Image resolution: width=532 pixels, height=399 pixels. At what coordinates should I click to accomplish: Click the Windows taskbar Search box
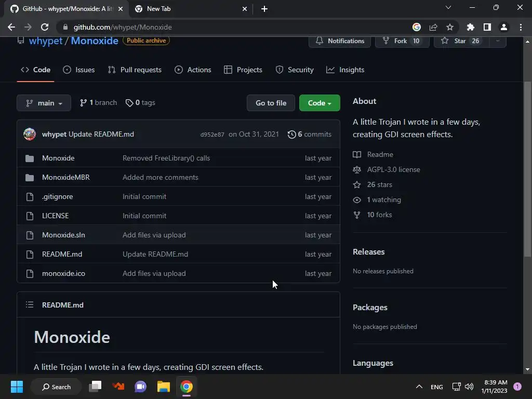point(56,387)
